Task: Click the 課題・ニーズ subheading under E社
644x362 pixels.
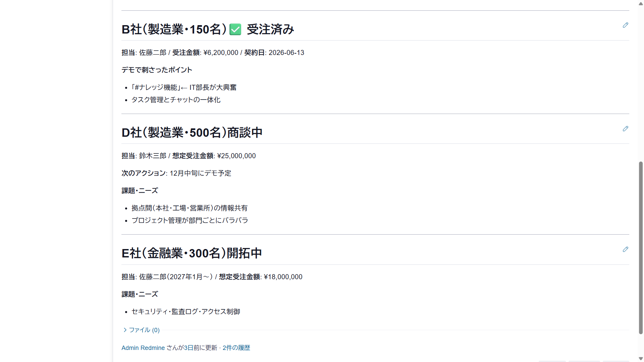Action: [x=140, y=294]
